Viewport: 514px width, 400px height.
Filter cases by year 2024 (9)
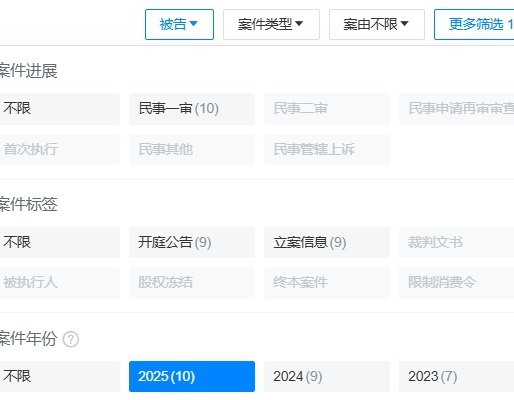tap(327, 376)
